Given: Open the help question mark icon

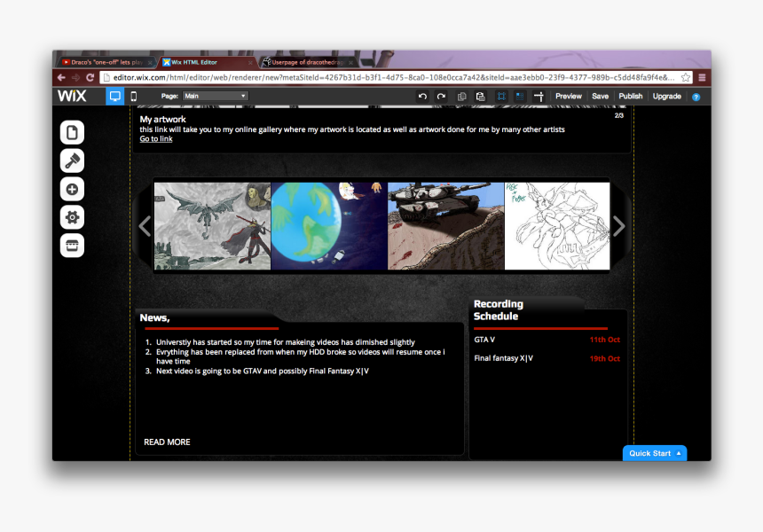Looking at the screenshot, I should click(x=696, y=97).
